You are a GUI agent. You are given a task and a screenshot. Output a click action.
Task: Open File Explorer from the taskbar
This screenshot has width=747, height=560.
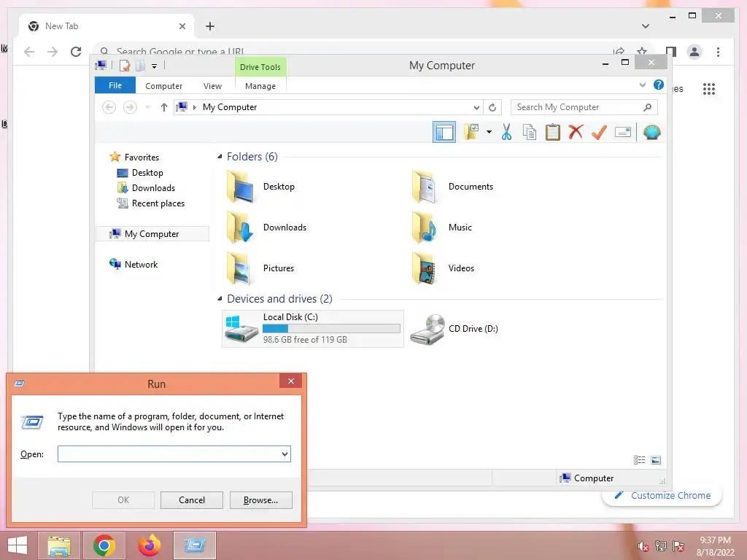(59, 545)
